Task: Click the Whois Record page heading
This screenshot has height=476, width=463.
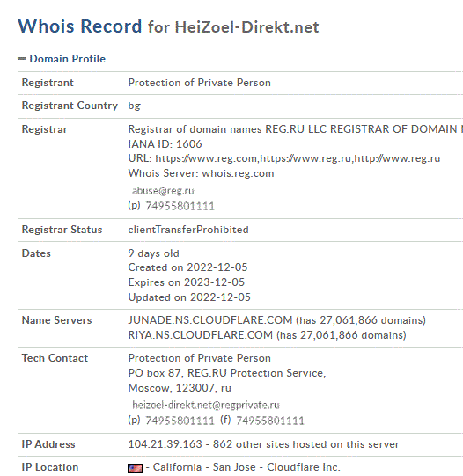Action: pos(168,26)
